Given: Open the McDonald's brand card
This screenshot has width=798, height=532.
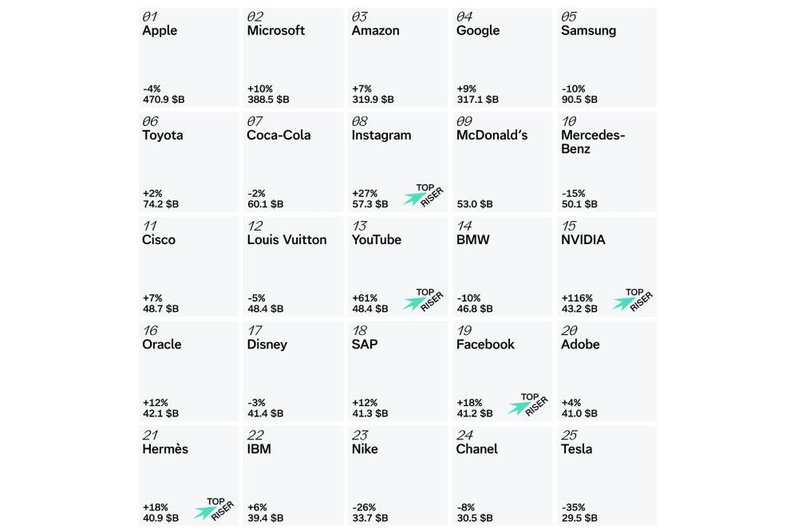Looking at the screenshot, I should coord(502,162).
